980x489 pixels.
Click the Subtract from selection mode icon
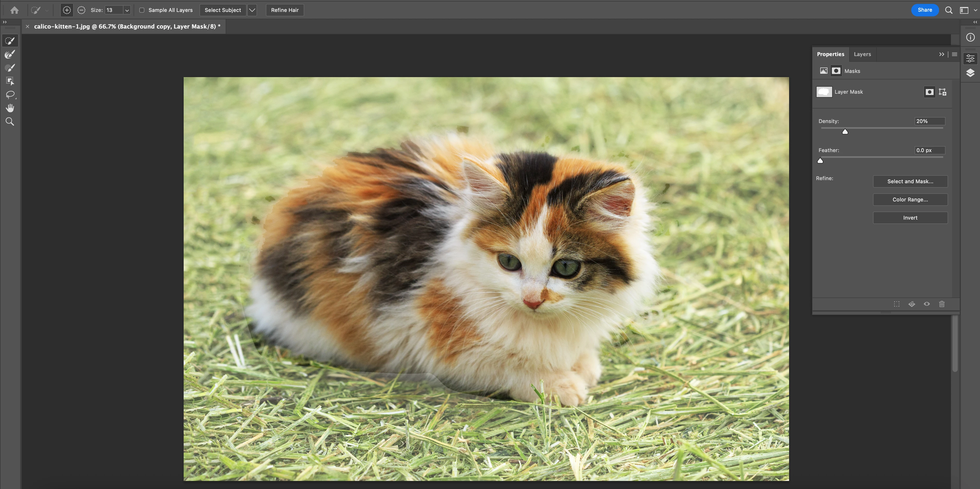[81, 10]
